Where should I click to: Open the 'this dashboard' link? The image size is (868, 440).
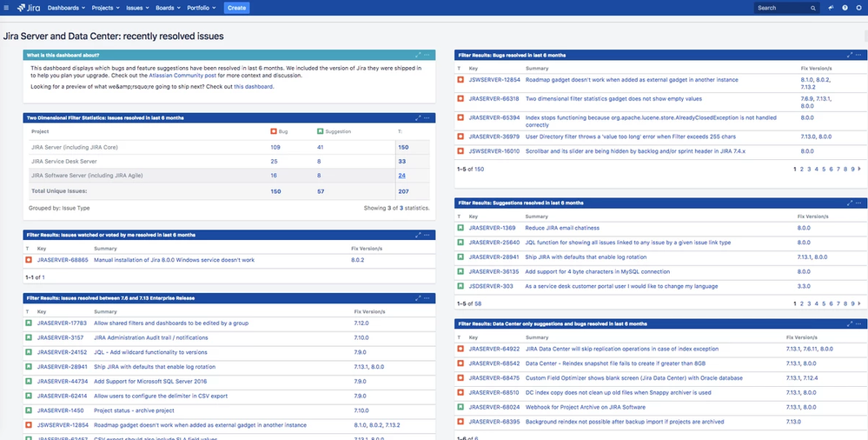tap(253, 86)
